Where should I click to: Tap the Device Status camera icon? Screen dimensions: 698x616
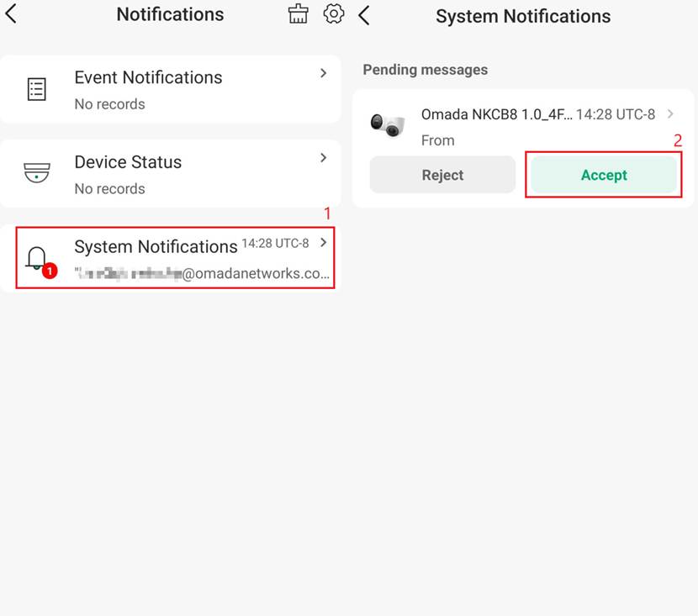pyautogui.click(x=36, y=173)
